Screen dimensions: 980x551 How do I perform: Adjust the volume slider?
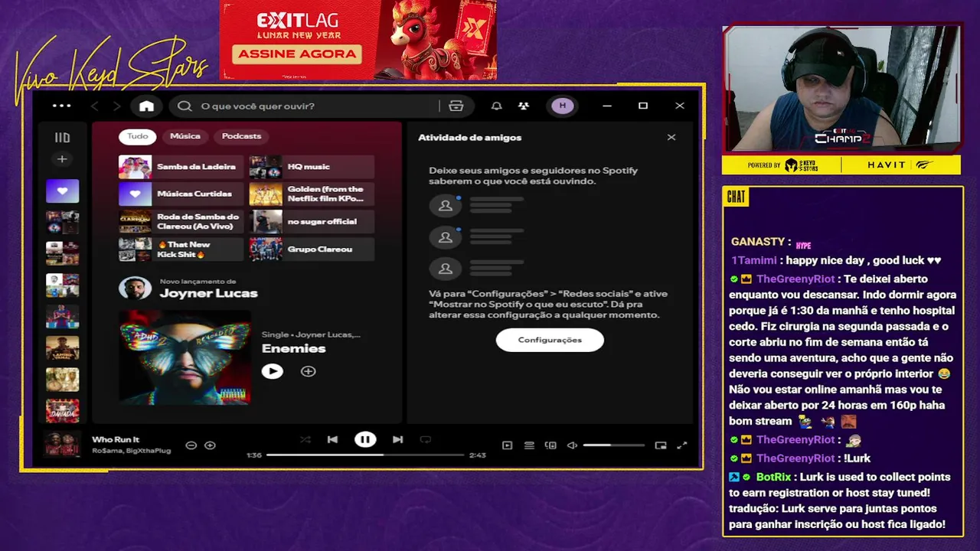coord(614,445)
